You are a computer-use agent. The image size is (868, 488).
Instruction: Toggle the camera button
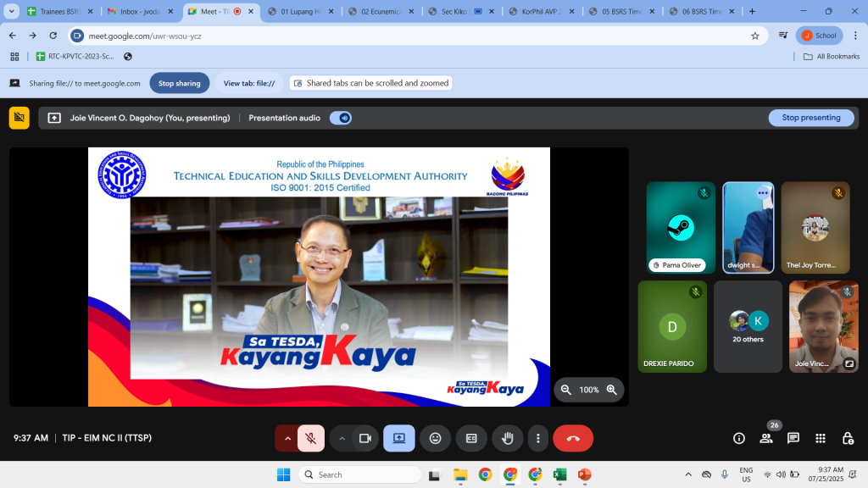point(364,438)
